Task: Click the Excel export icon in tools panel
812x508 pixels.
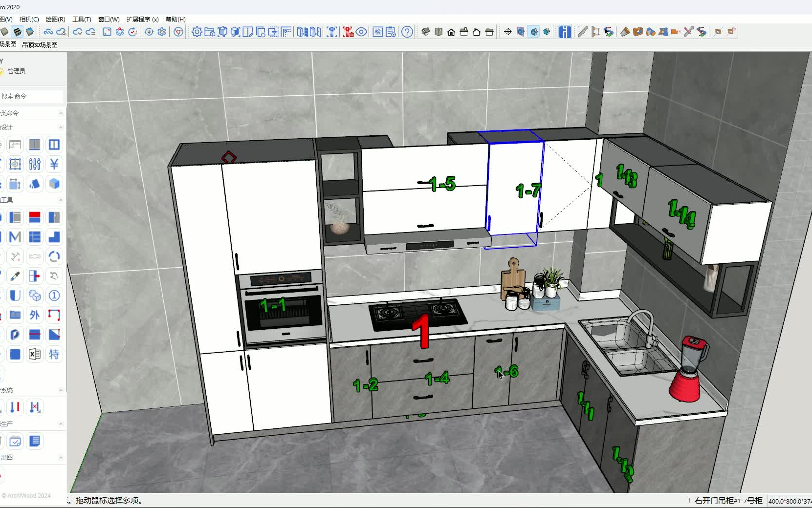Action: tap(35, 354)
